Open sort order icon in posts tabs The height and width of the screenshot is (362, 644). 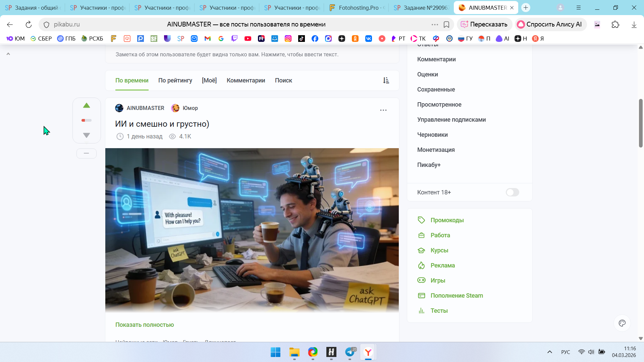click(386, 80)
